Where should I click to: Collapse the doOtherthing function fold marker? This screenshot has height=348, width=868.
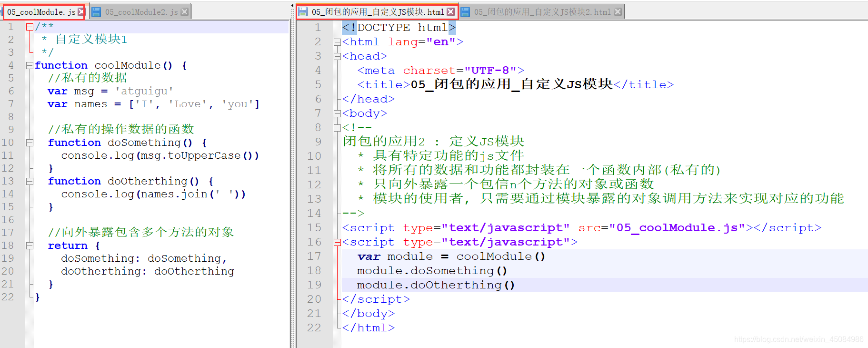pos(30,181)
